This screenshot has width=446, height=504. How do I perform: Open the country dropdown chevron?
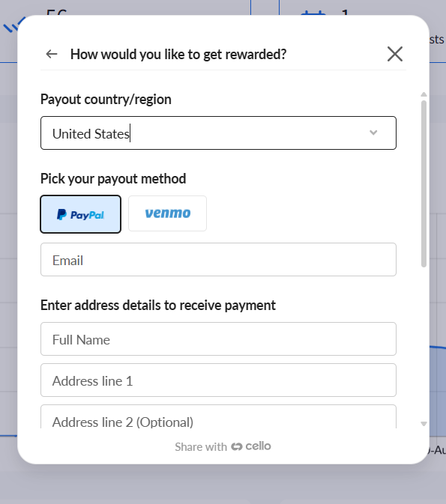coord(373,133)
